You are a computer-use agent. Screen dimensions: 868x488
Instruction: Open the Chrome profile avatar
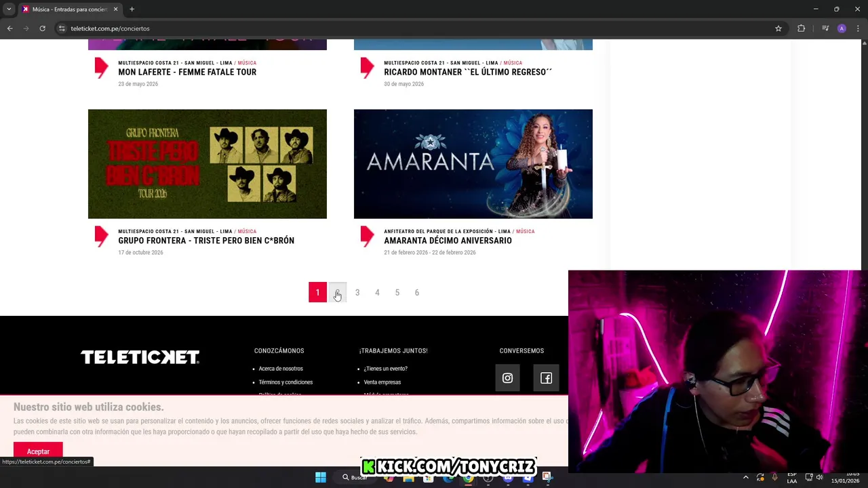coord(842,28)
